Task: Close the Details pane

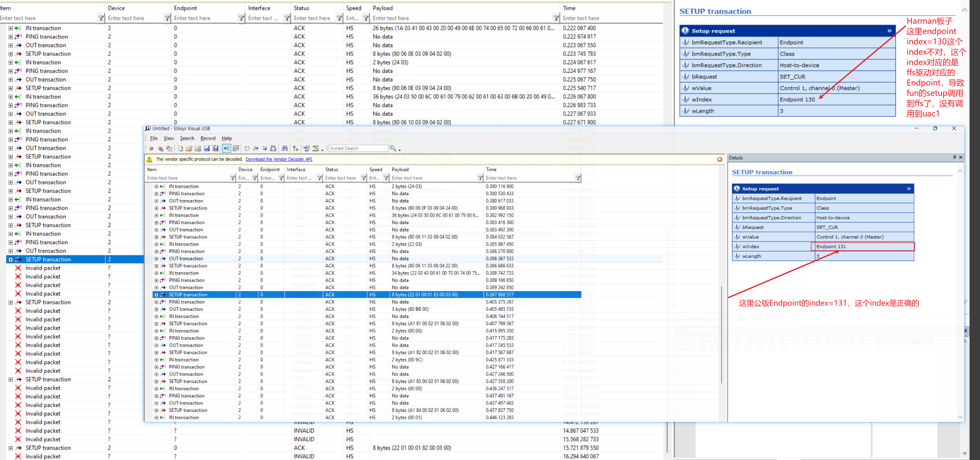Action: [960, 158]
